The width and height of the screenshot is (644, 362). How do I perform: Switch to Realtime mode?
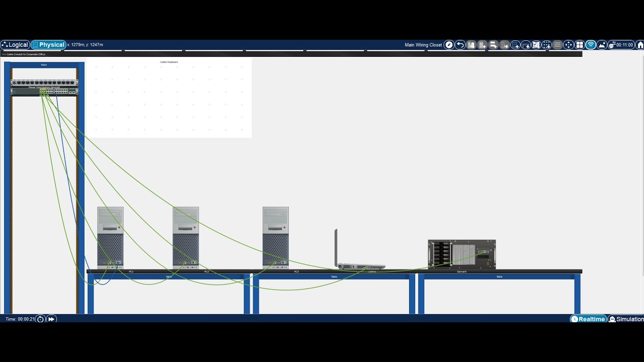tap(588, 319)
